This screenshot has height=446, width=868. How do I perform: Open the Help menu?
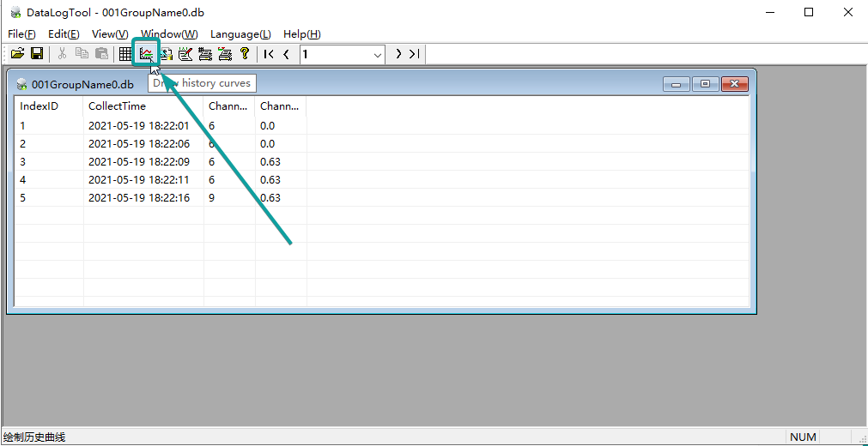pos(301,34)
